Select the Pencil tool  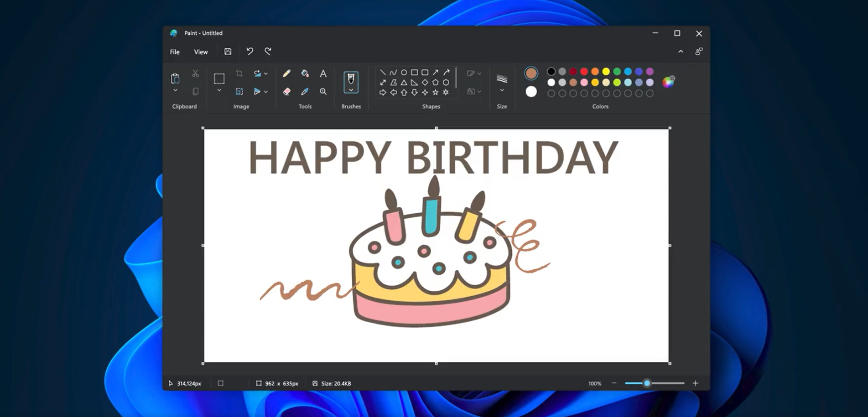pyautogui.click(x=286, y=73)
